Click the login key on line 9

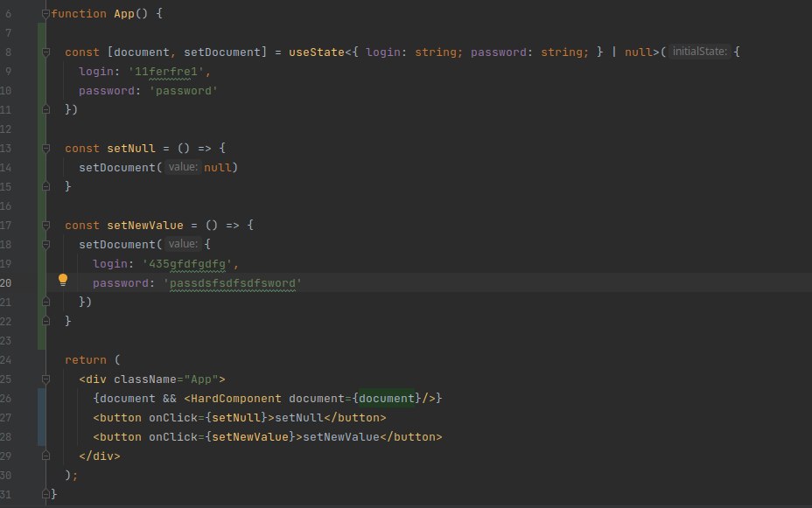pos(95,72)
